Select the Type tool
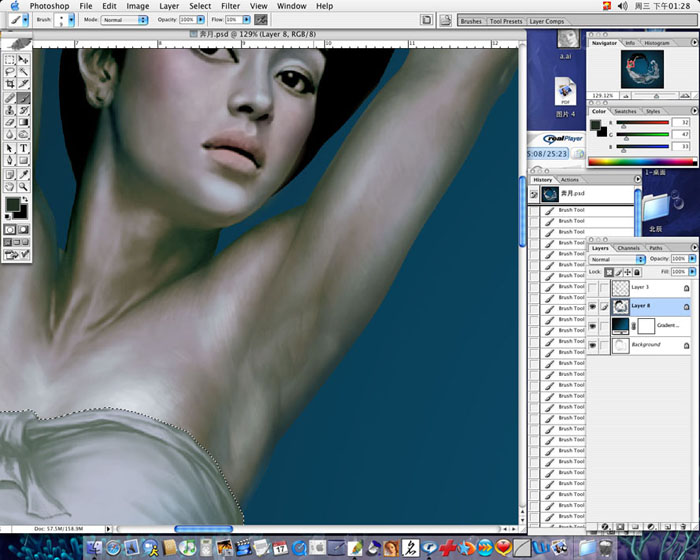Image resolution: width=700 pixels, height=560 pixels. [23, 148]
